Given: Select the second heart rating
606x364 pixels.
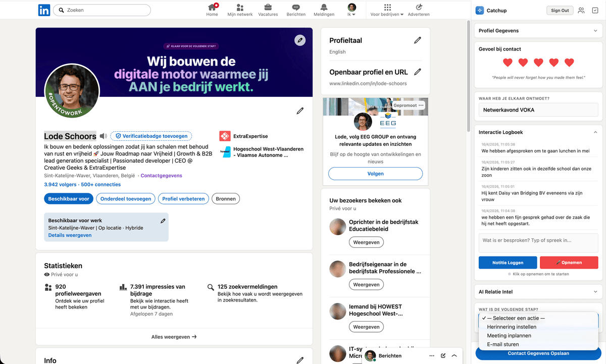Looking at the screenshot, I should coord(523,63).
